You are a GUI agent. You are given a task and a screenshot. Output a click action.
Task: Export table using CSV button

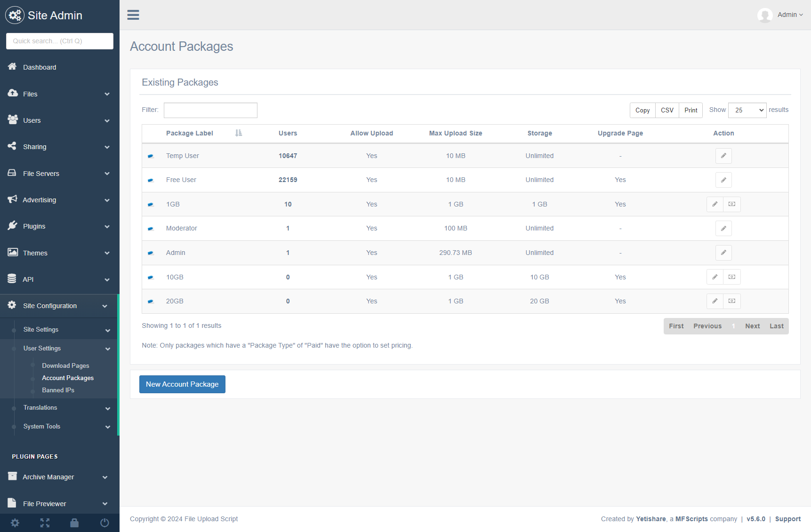[x=667, y=110]
